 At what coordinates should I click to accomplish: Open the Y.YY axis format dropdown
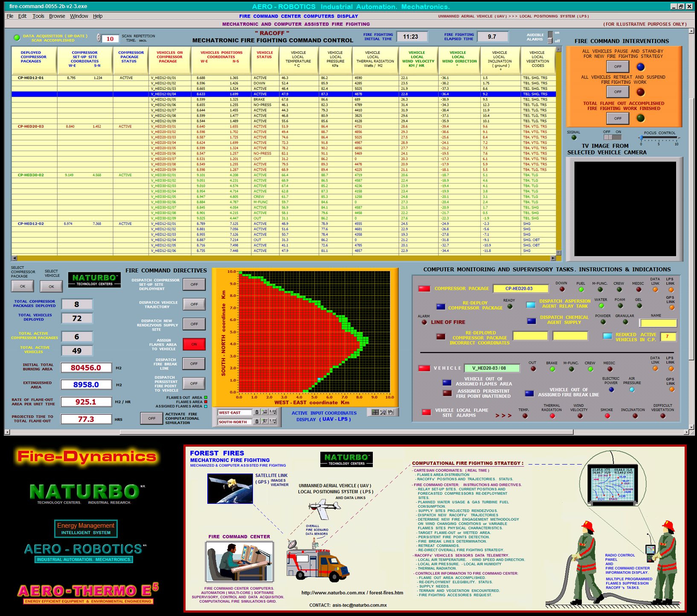(273, 421)
